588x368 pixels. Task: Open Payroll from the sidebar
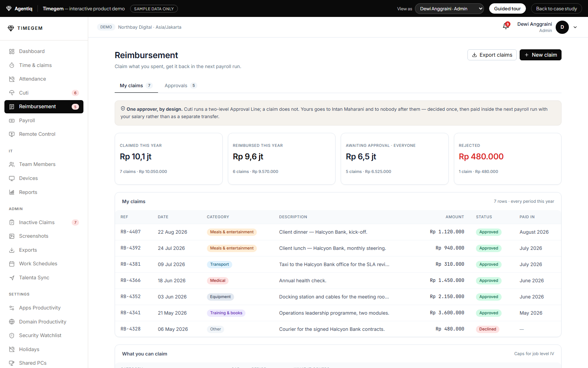point(44,120)
